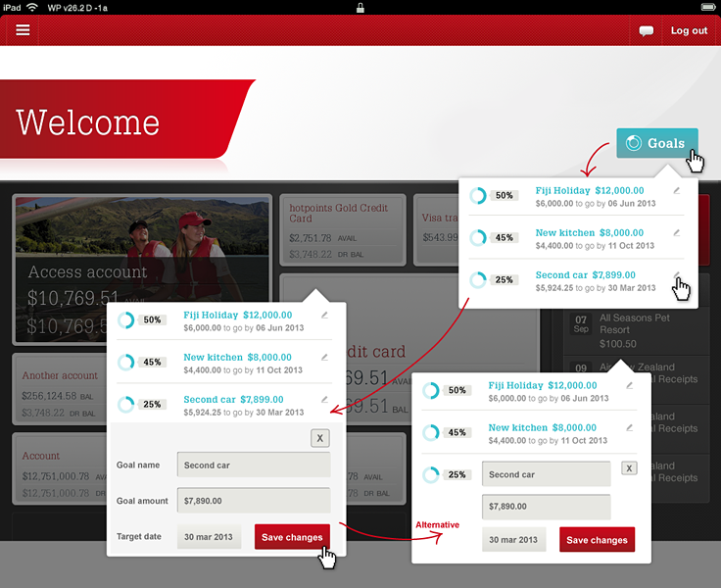Viewport: 721px width, 588px height.
Task: Edit Fiji Holiday in alternative popup
Action: (x=630, y=385)
